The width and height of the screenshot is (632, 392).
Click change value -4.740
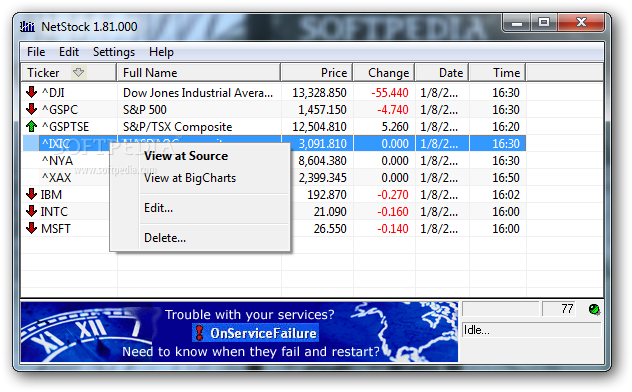[x=393, y=110]
